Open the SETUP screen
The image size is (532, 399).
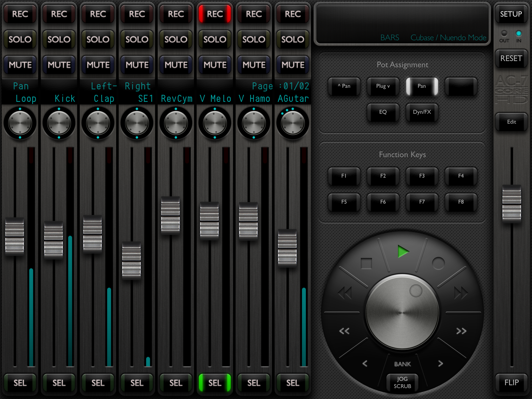pyautogui.click(x=511, y=14)
